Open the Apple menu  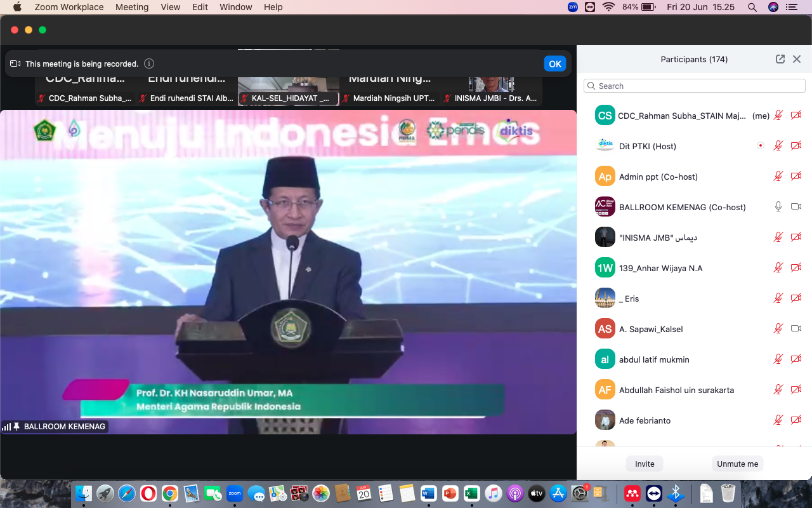coord(17,7)
